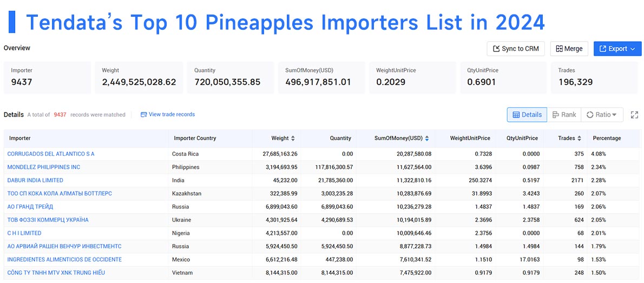Viewport: 644px width, 283px height.
Task: Click the SumOfMoney(USD) overview card
Action: 321,77
